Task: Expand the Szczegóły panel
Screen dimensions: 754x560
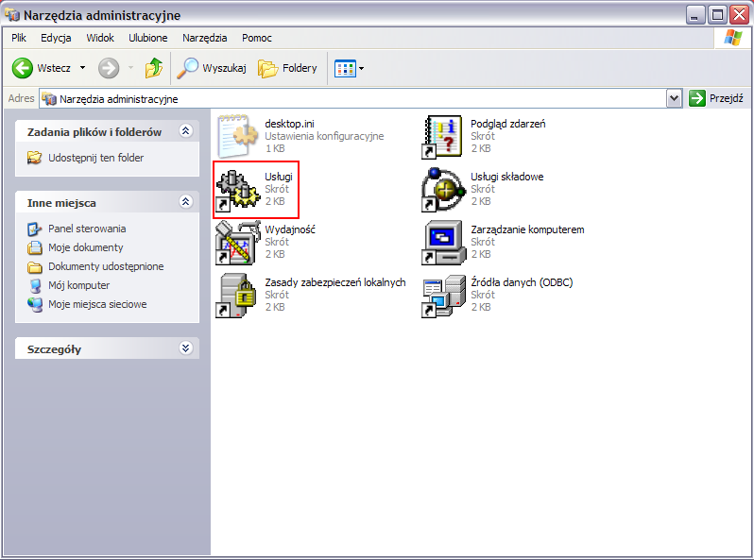Action: tap(185, 348)
